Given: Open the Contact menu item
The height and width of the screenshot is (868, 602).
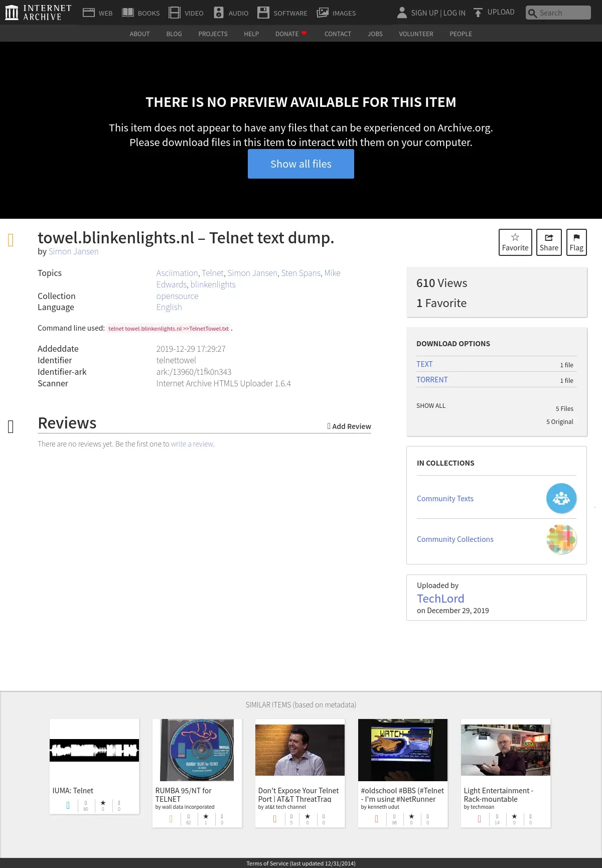Looking at the screenshot, I should click(x=338, y=34).
